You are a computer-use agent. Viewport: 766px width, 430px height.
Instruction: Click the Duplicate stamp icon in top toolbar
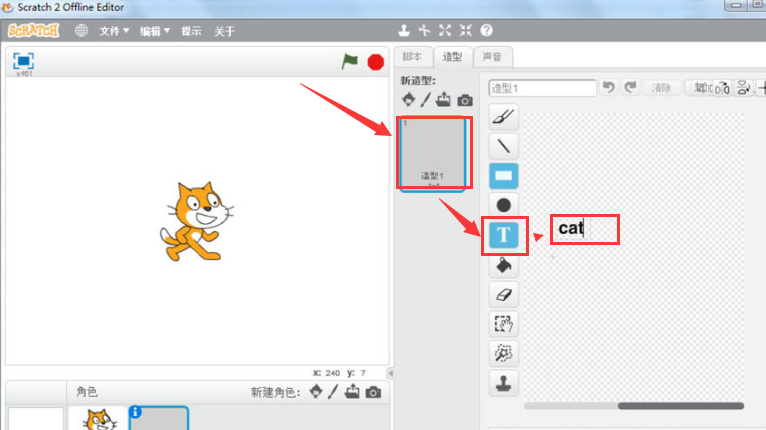pos(404,30)
